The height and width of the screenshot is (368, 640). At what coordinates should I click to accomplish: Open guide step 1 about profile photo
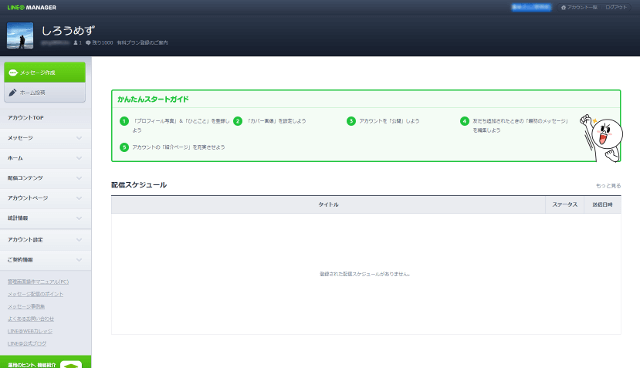coord(181,126)
